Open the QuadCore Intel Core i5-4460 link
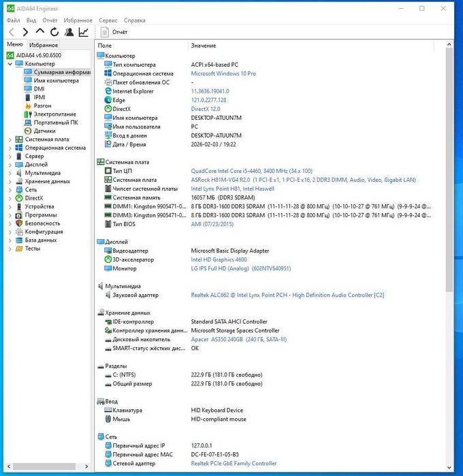Image resolution: width=463 pixels, height=476 pixels. (x=251, y=171)
